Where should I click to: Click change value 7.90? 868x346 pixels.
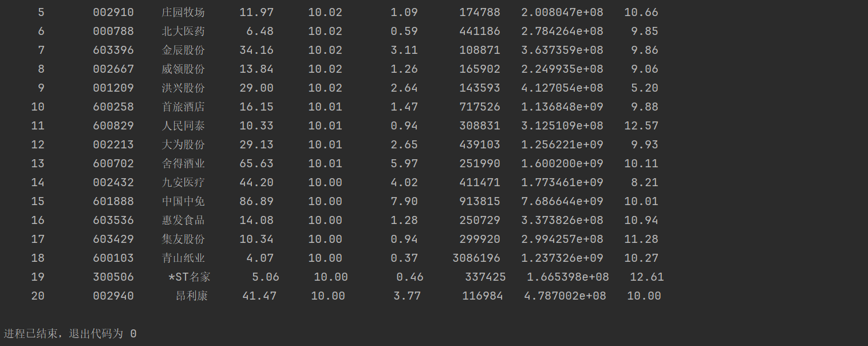pos(404,201)
